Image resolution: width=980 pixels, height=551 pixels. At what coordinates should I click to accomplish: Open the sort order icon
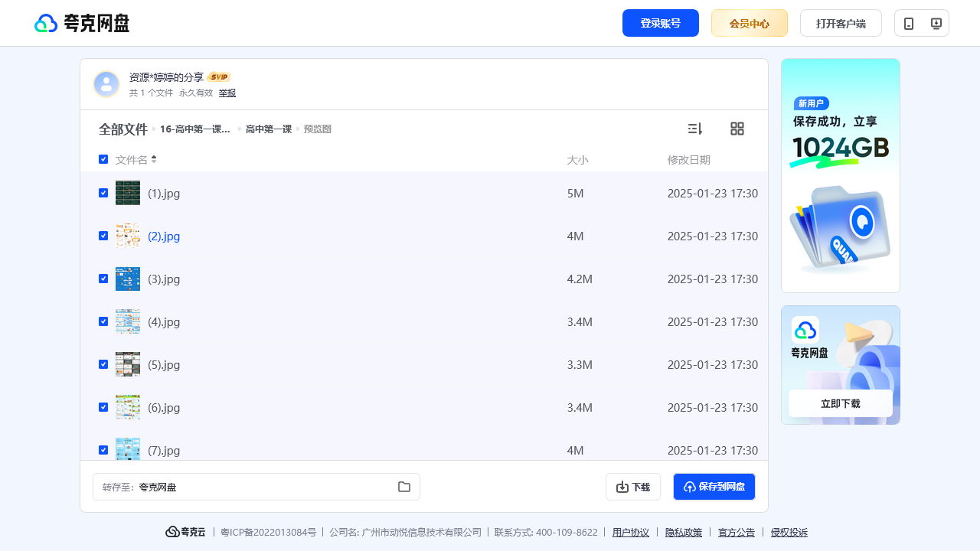[x=694, y=129]
